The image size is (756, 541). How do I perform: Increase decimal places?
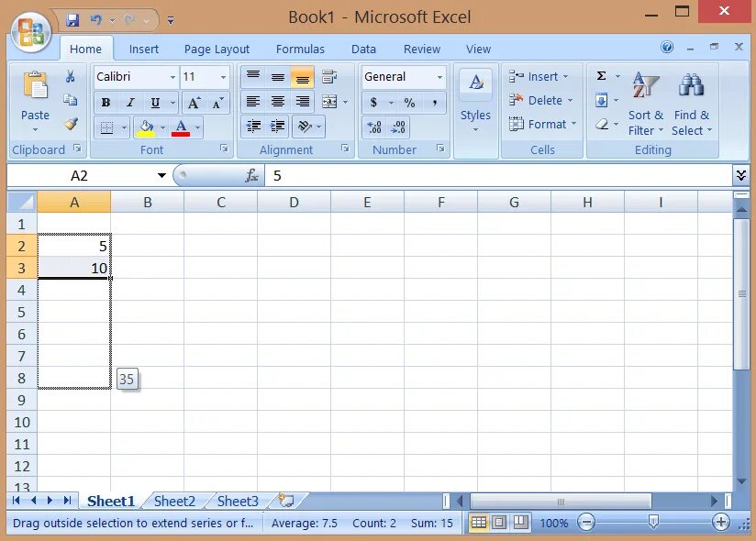[x=374, y=127]
